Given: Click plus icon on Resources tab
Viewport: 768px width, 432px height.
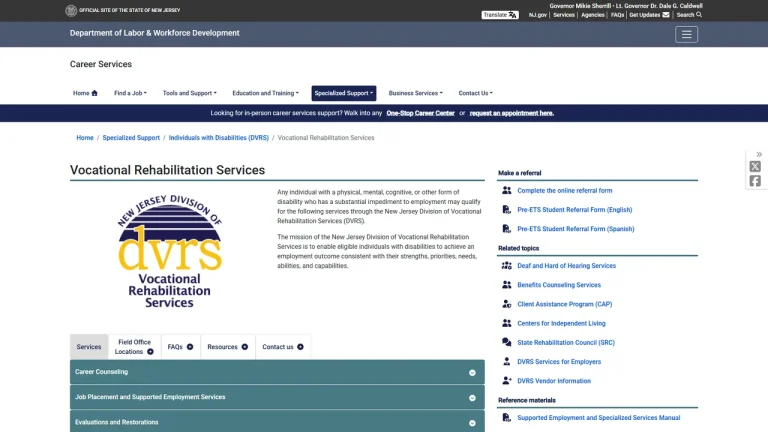Looking at the screenshot, I should click(244, 347).
